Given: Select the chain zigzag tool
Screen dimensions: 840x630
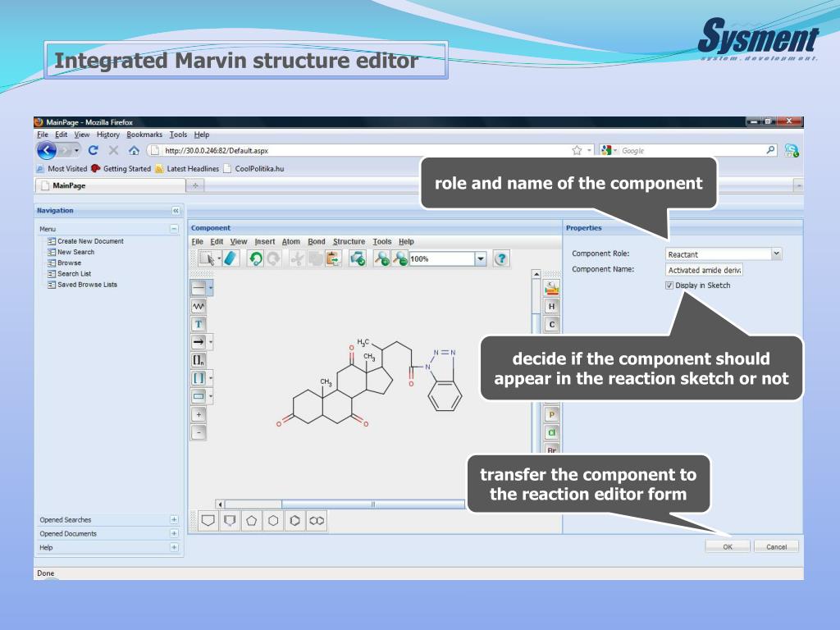Looking at the screenshot, I should [199, 307].
